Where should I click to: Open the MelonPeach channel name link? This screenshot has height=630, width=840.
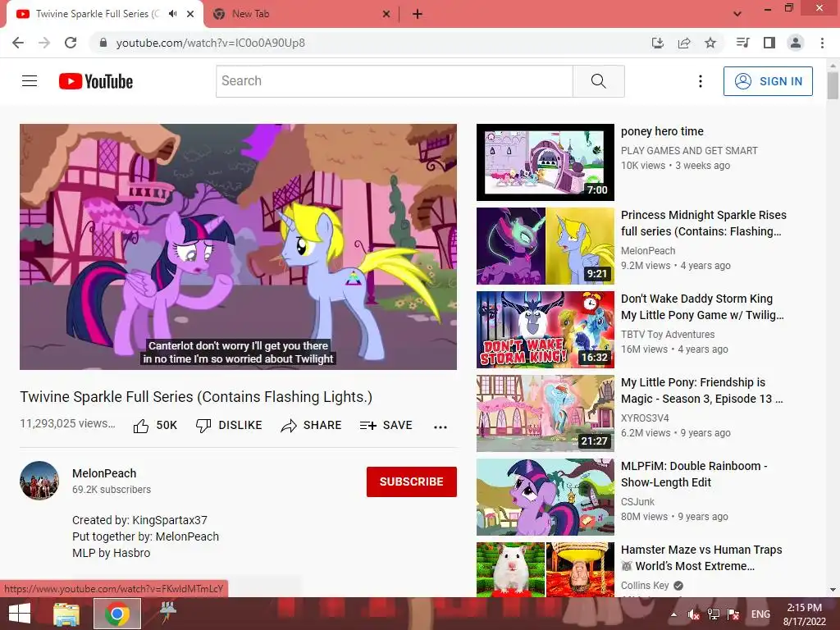(x=104, y=473)
